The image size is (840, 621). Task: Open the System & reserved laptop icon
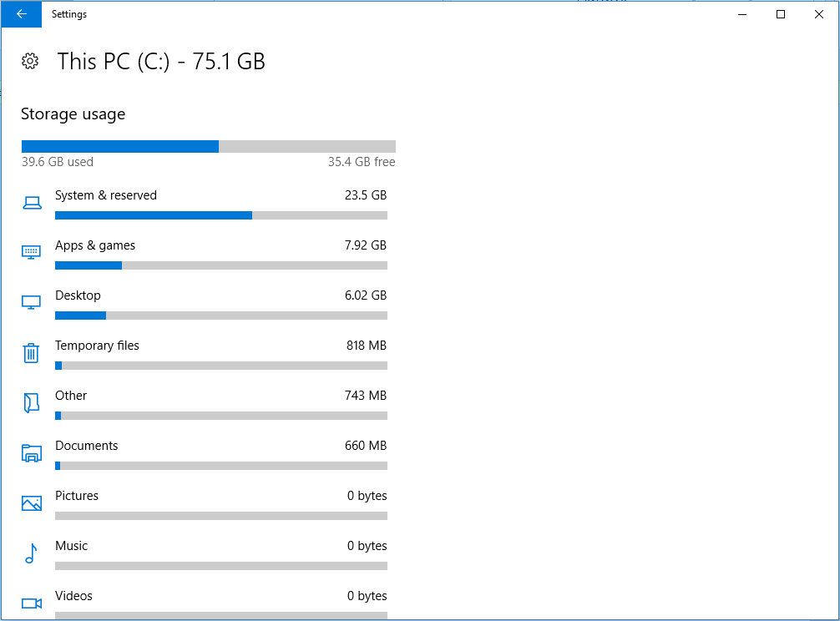coord(32,203)
